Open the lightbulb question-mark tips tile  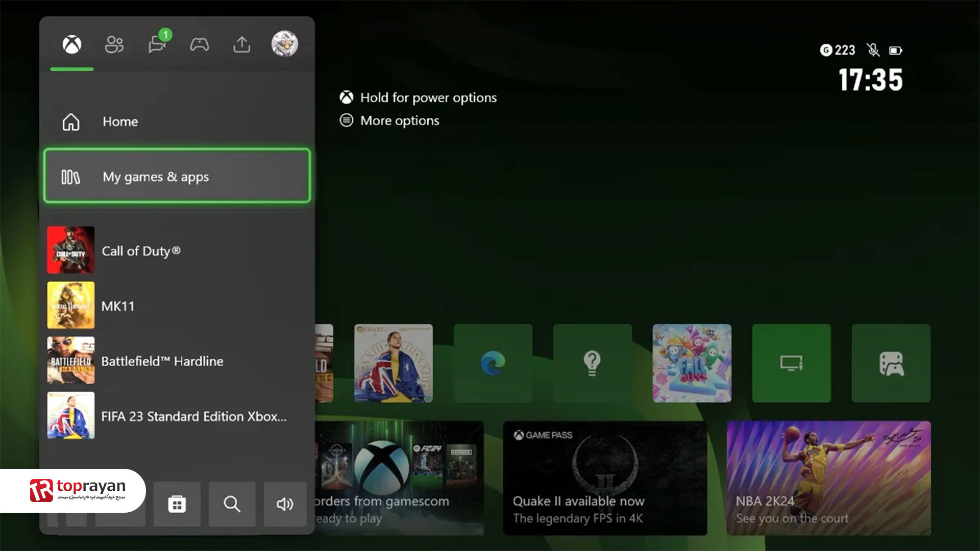click(593, 363)
